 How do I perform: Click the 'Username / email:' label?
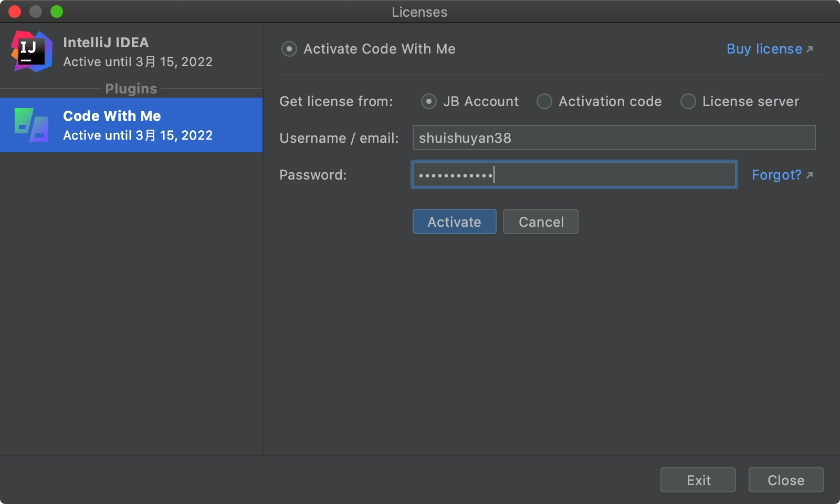(339, 138)
